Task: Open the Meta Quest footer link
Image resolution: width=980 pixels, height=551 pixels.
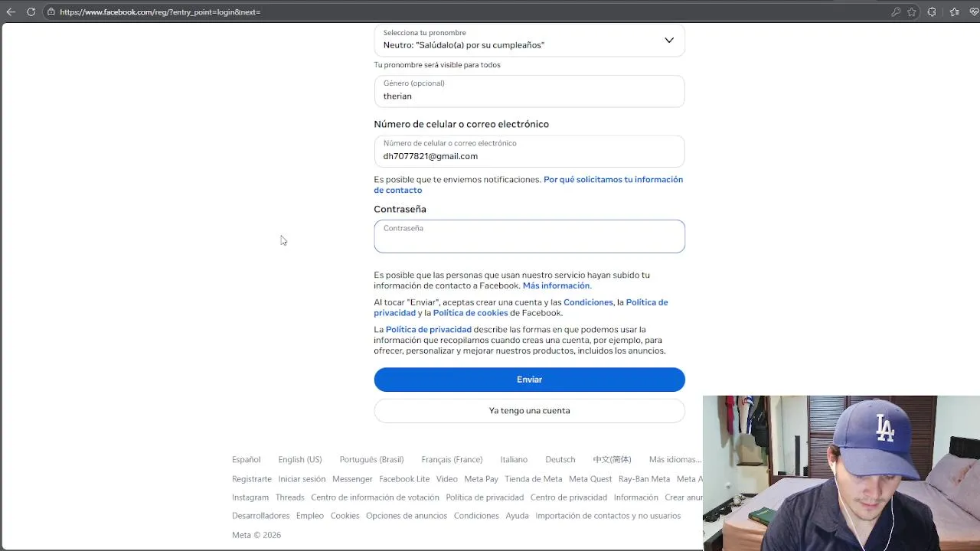Action: click(590, 479)
